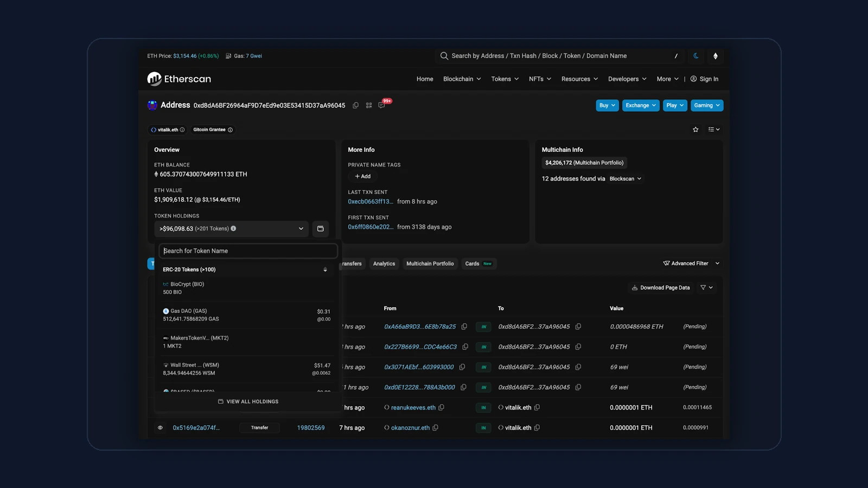Click the info icon in token holdings
Screen dimensions: 868x488
tap(233, 228)
